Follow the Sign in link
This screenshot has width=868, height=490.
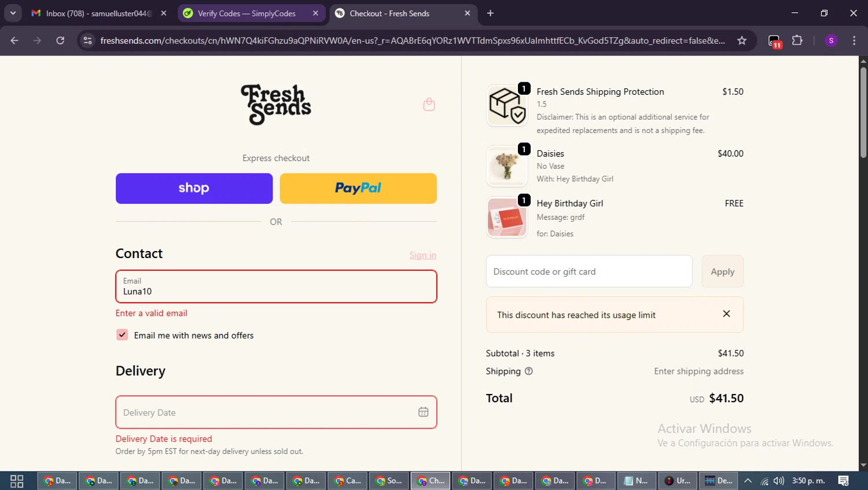[422, 255]
